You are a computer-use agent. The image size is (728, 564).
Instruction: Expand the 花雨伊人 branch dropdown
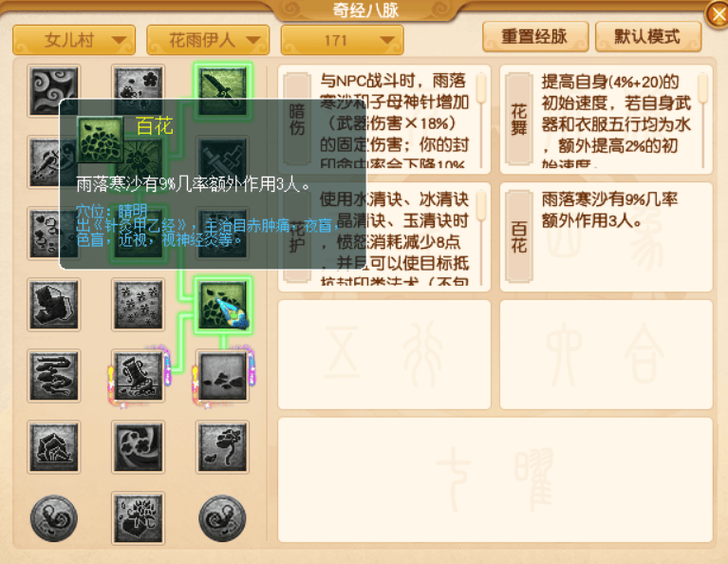click(208, 40)
